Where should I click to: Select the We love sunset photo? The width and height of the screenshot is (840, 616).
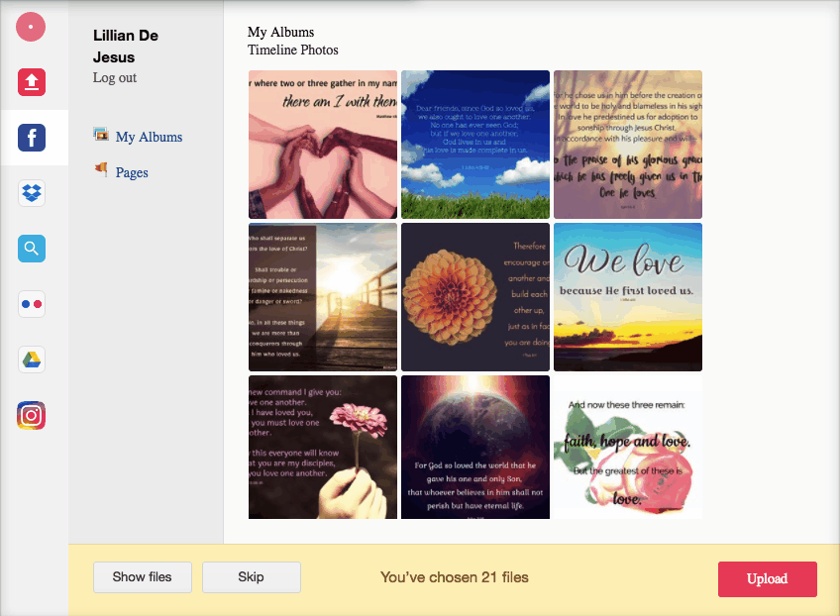coord(628,297)
